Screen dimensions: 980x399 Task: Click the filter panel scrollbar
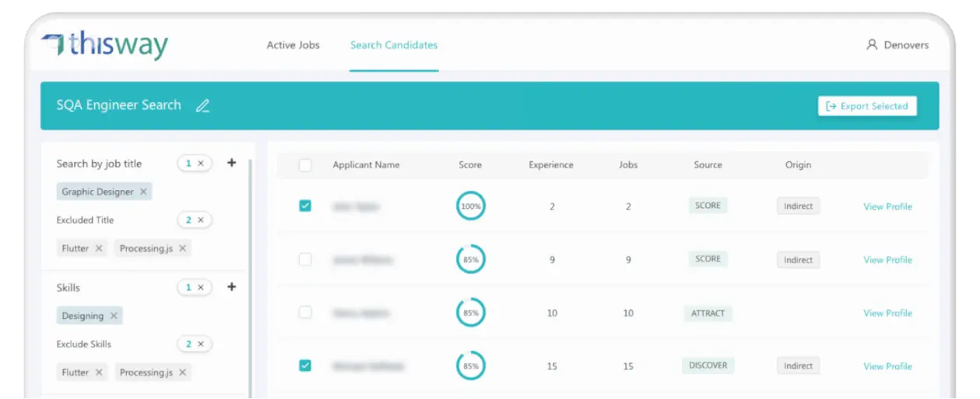pyautogui.click(x=251, y=277)
